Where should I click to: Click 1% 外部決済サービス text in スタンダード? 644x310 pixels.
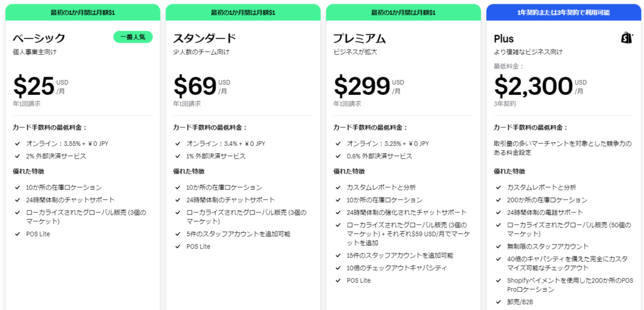(216, 156)
